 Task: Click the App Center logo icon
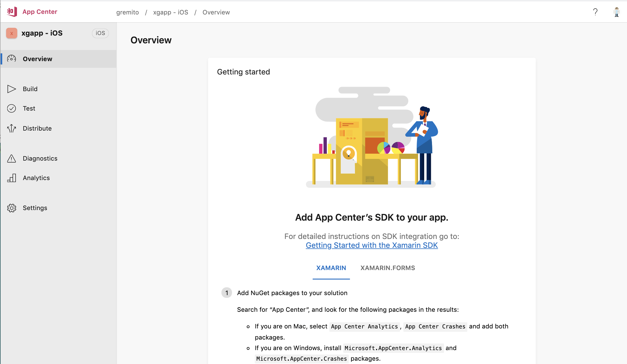(x=12, y=12)
